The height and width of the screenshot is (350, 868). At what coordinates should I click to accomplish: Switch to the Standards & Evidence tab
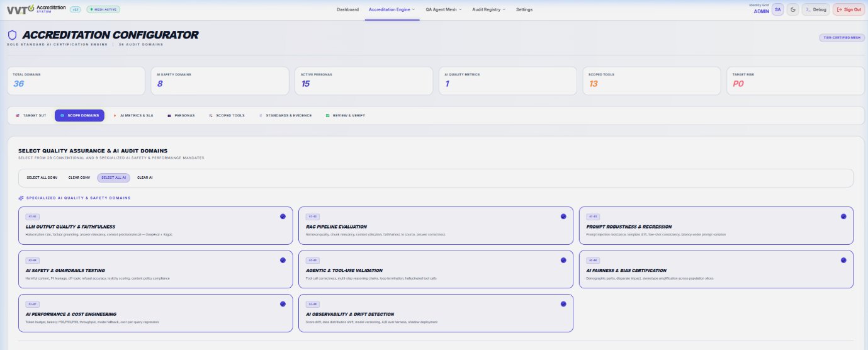pos(285,116)
